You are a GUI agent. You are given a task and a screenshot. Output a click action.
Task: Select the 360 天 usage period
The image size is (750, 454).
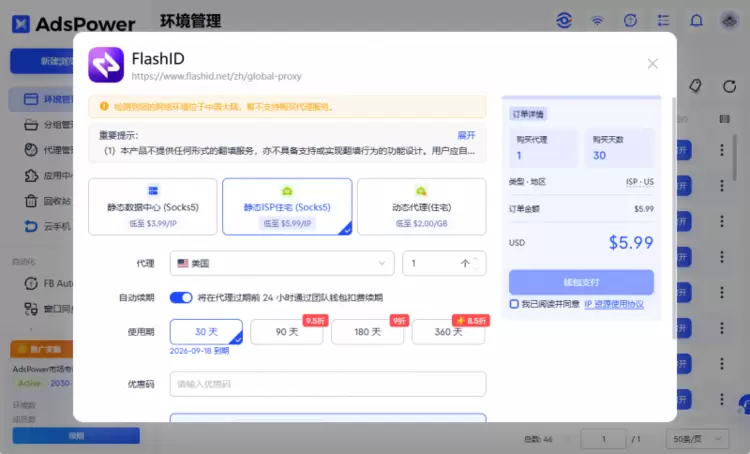pyautogui.click(x=448, y=332)
